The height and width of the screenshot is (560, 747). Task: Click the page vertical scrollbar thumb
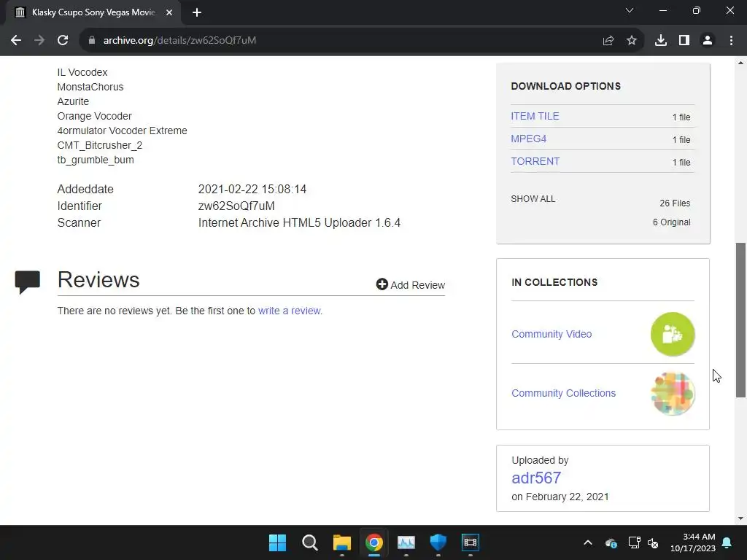tap(740, 319)
